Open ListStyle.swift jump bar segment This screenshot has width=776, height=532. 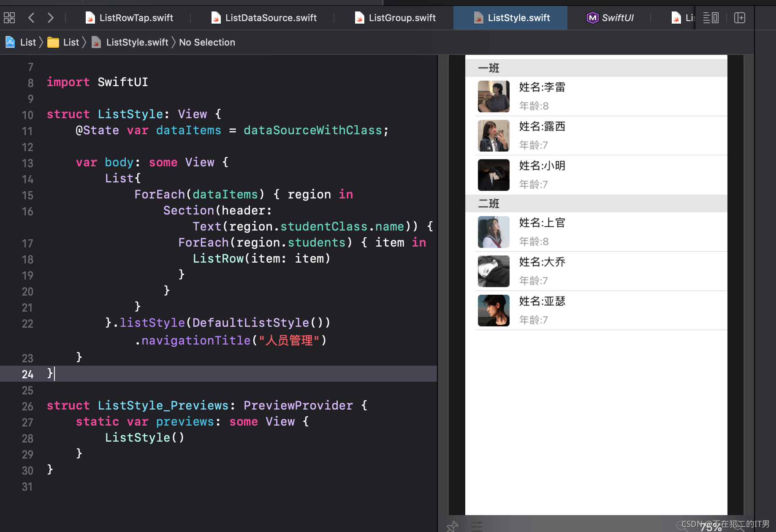(x=130, y=42)
